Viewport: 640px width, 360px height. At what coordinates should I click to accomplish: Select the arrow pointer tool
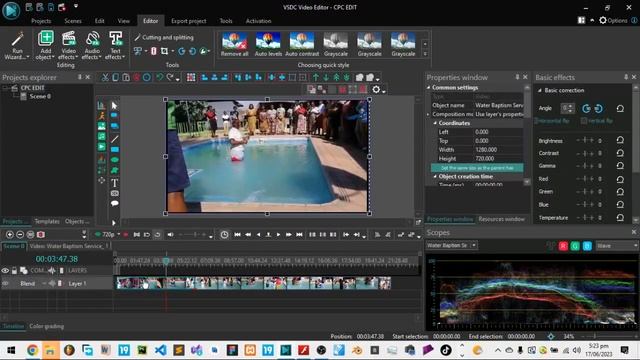pos(115,106)
